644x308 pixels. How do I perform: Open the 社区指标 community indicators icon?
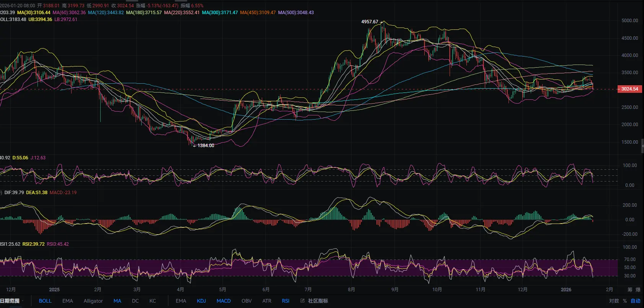[x=302, y=301]
